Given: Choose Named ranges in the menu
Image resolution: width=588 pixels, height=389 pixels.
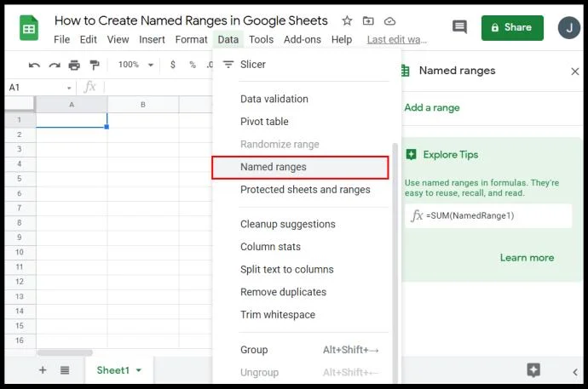Looking at the screenshot, I should (300, 167).
